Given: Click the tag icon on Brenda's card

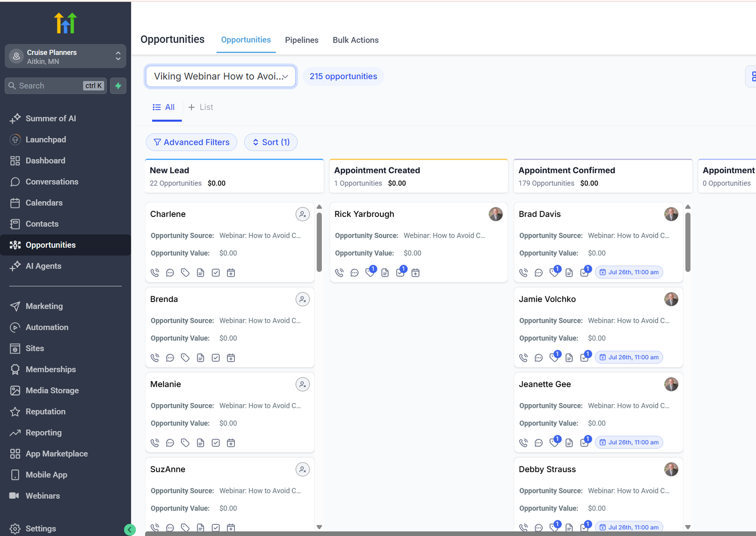Looking at the screenshot, I should [x=185, y=358].
